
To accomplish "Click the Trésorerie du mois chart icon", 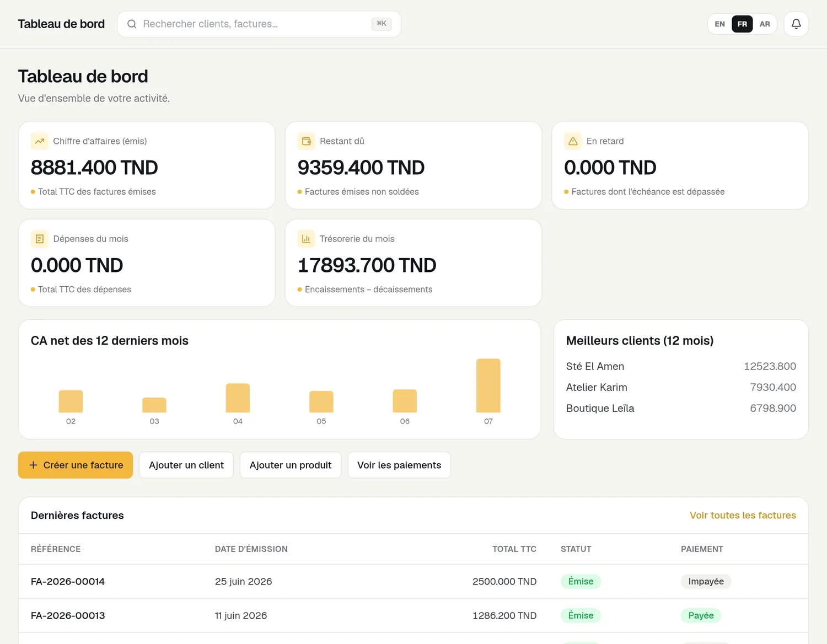I will [x=307, y=239].
